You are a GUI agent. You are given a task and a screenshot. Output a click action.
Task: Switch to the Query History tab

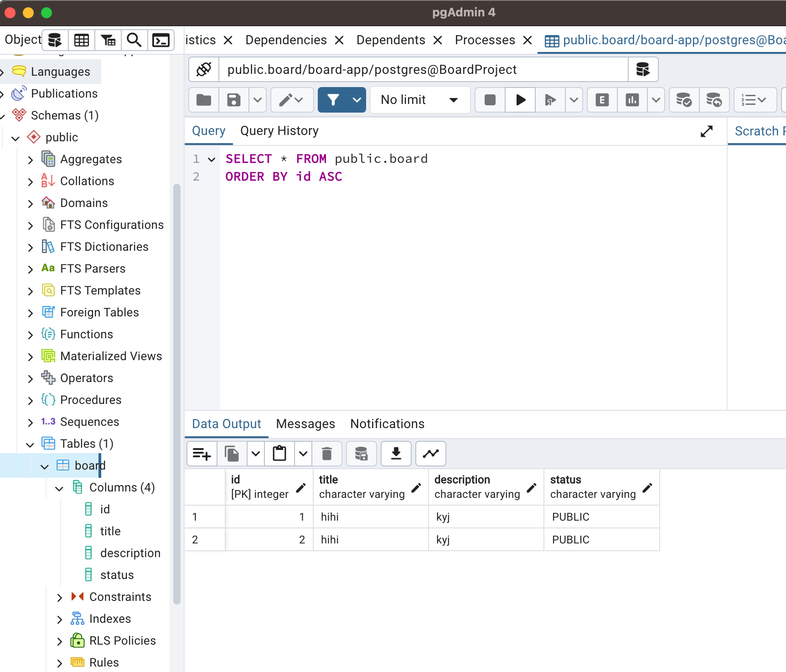point(279,131)
